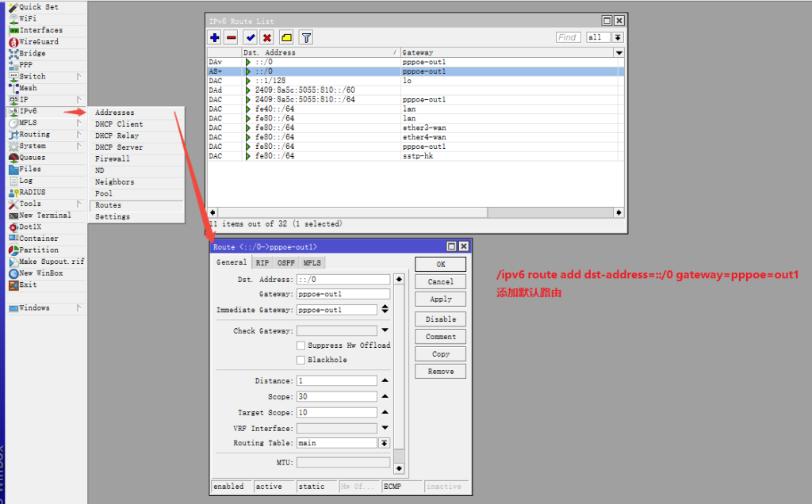Select Firewall in the IPv6 submenu
The height and width of the screenshot is (504, 812).
point(113,158)
